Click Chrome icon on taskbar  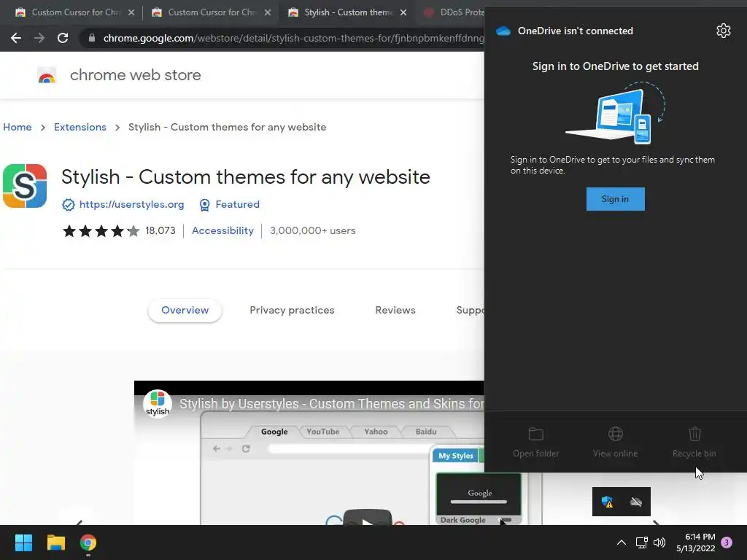pos(88,542)
